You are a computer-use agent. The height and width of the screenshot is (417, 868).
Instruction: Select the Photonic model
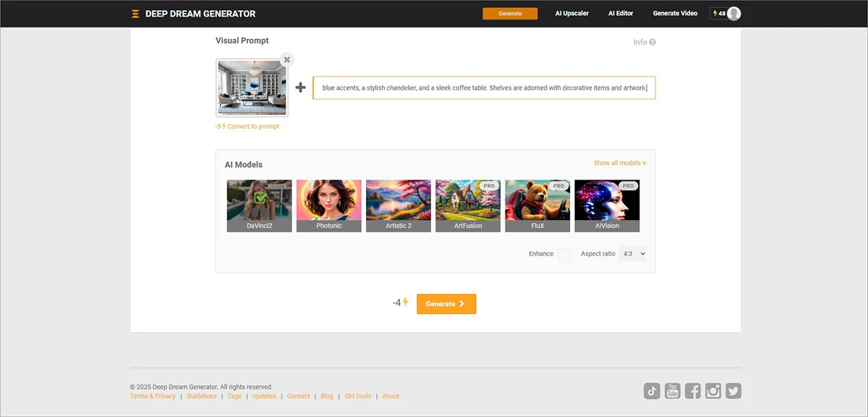coord(329,206)
